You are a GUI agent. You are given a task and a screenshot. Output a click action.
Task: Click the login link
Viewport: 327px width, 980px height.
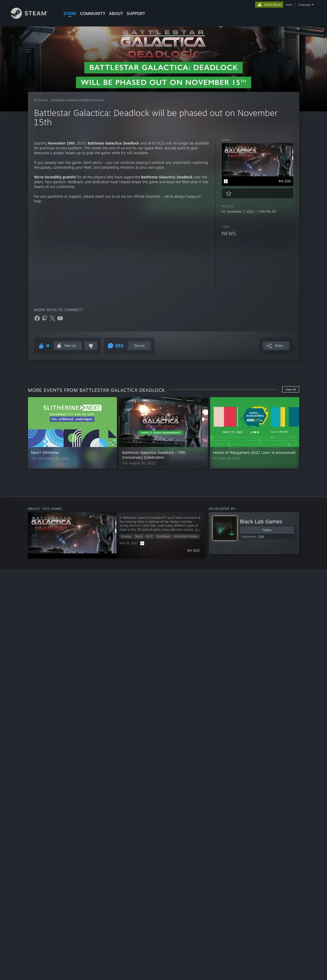click(289, 5)
